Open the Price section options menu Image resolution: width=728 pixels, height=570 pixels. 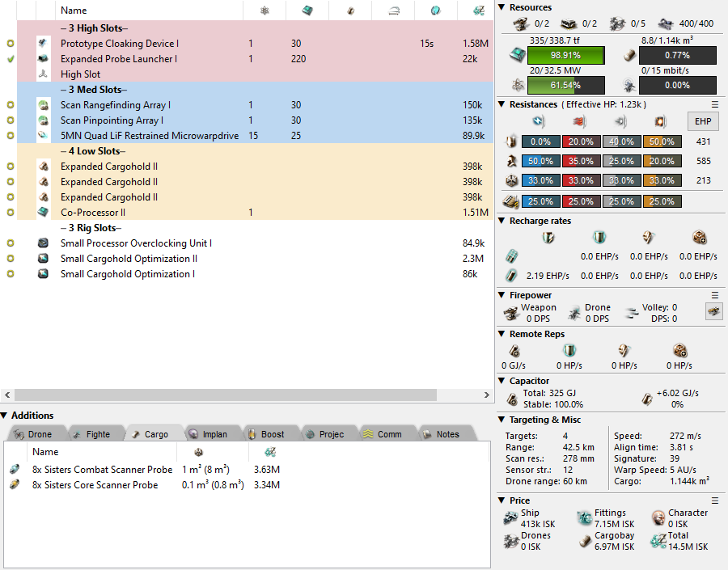click(714, 500)
